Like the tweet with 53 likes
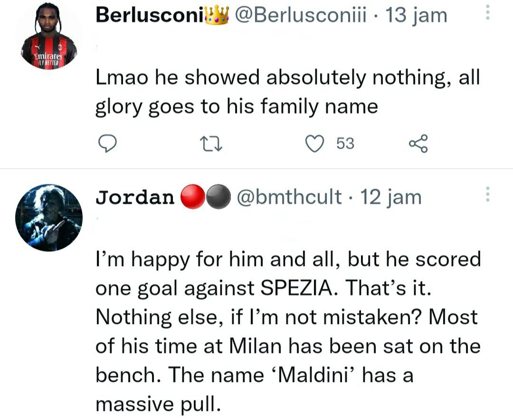Viewport: 513px width, 420px height. [x=314, y=143]
